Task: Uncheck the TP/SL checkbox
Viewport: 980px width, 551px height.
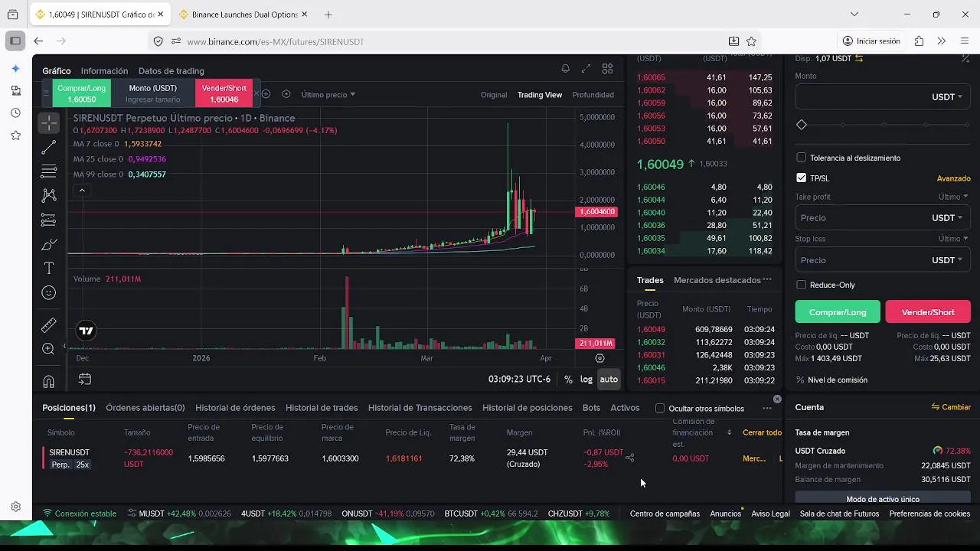Action: 801,178
